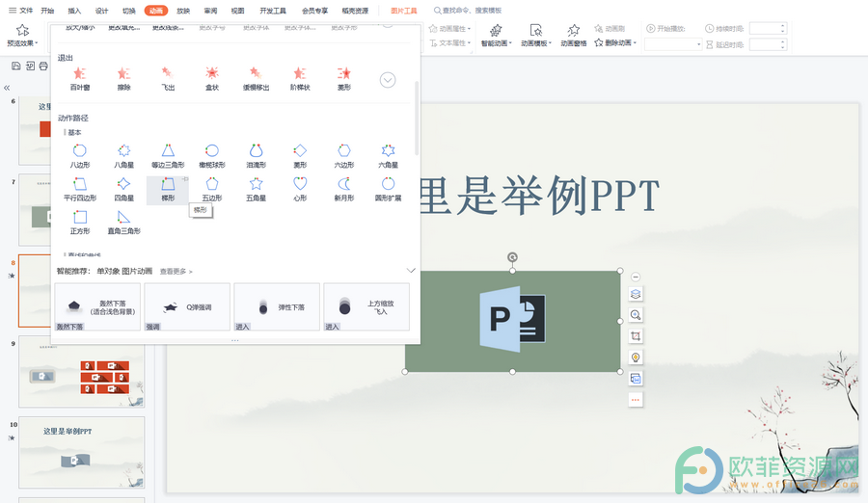Apply the 心形 heart motion path
Screen dimensions: 868x503
click(x=300, y=189)
